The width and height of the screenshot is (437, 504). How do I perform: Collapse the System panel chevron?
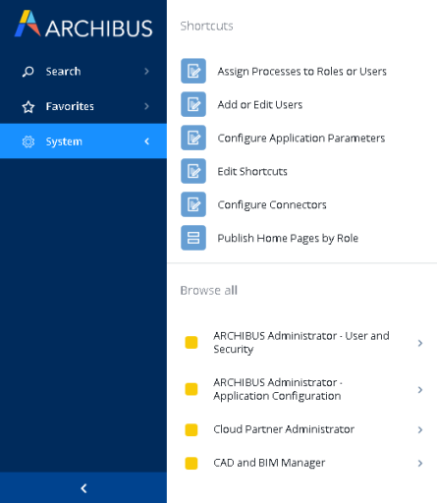coord(146,141)
